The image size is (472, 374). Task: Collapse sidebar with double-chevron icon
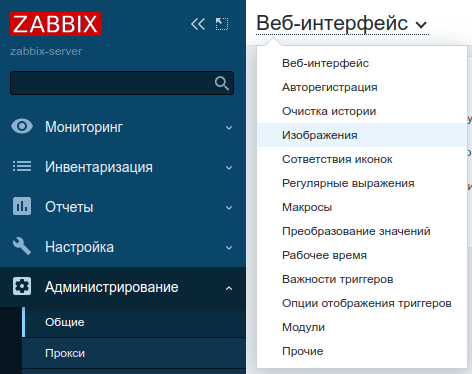pyautogui.click(x=198, y=24)
